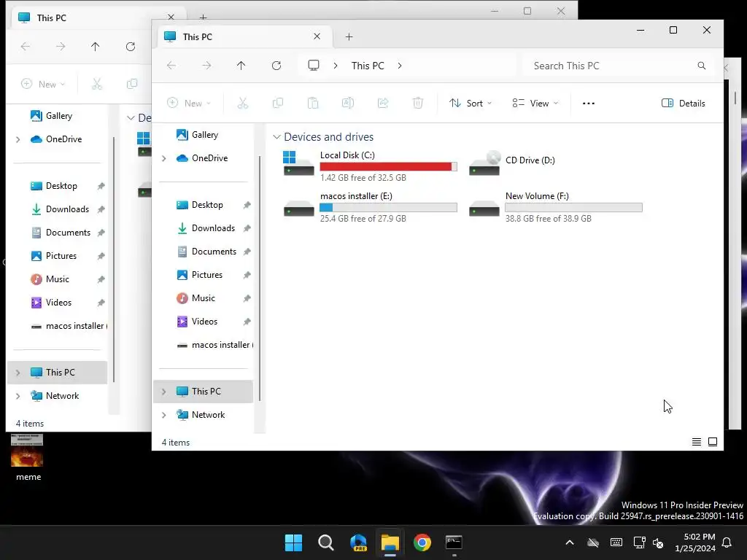Open the View dropdown
Image resolution: width=747 pixels, height=560 pixels.
[x=535, y=104]
